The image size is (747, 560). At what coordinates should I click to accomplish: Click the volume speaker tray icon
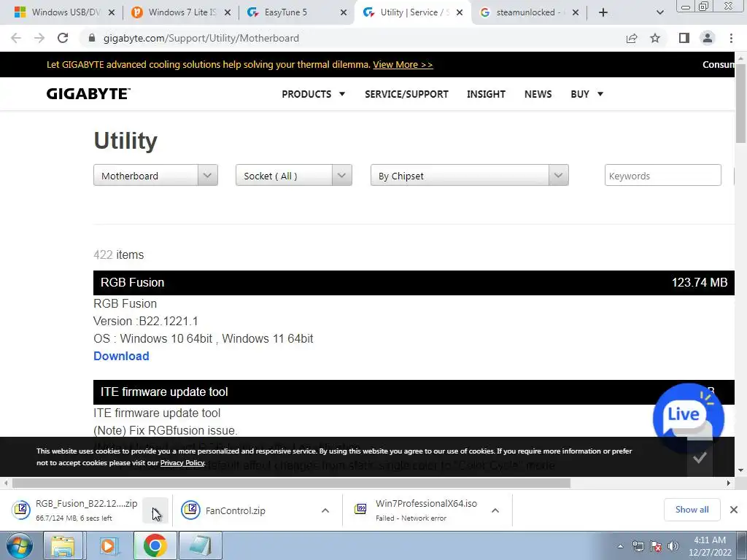click(x=673, y=546)
